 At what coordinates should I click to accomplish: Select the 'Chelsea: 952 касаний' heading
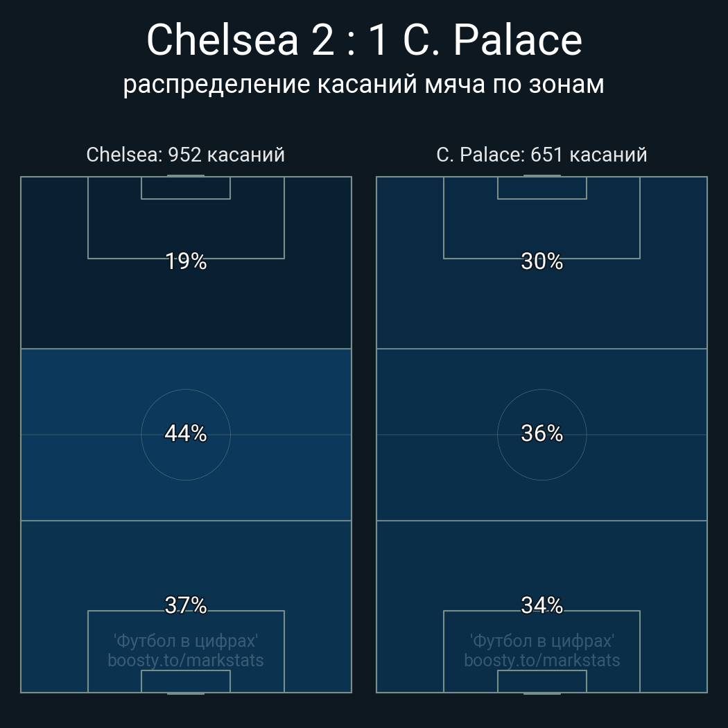[186, 155]
